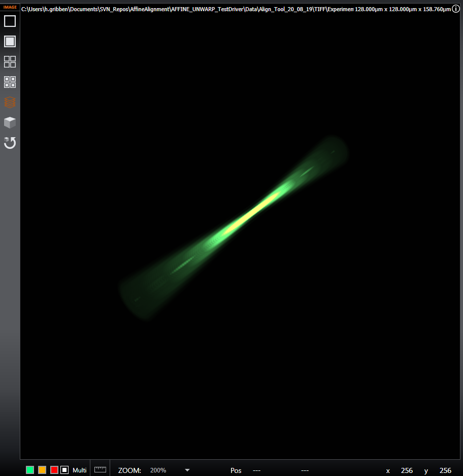Screen dimensions: 463x476
Task: Select the single empty frame view icon
Action: coord(10,21)
